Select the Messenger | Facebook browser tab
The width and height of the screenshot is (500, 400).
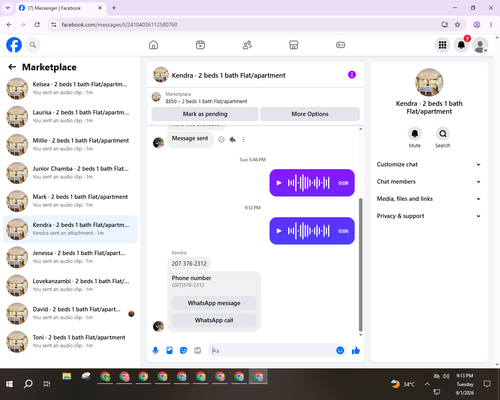pyautogui.click(x=61, y=8)
